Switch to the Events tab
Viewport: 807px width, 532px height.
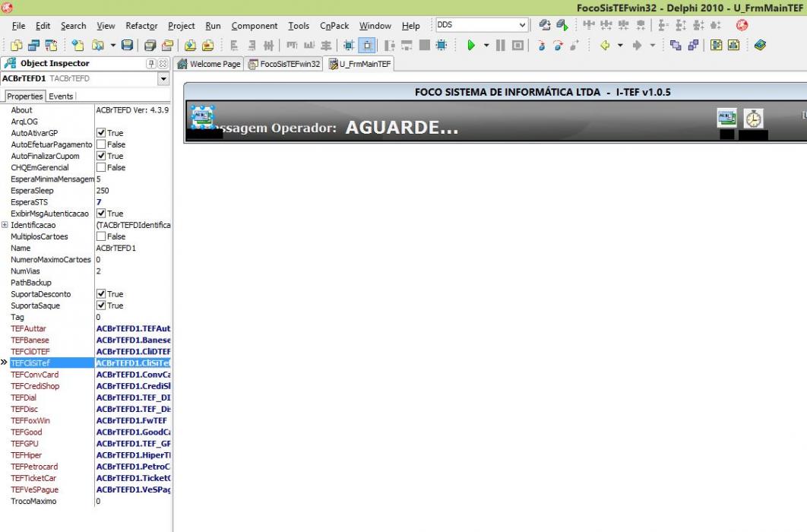[x=61, y=97]
